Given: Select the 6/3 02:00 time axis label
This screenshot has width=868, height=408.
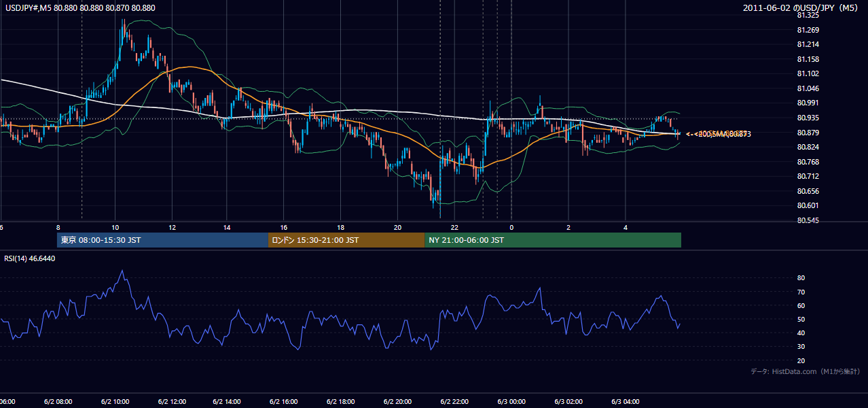Looking at the screenshot, I should click(x=568, y=402).
